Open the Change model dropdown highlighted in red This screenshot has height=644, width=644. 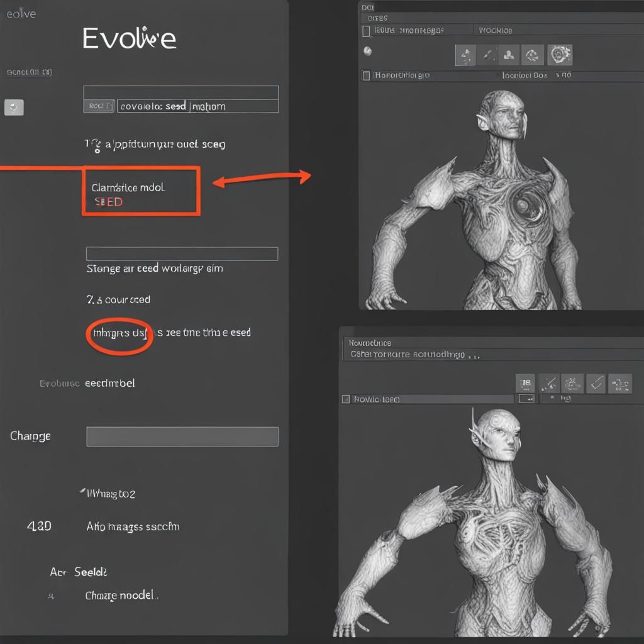[141, 190]
